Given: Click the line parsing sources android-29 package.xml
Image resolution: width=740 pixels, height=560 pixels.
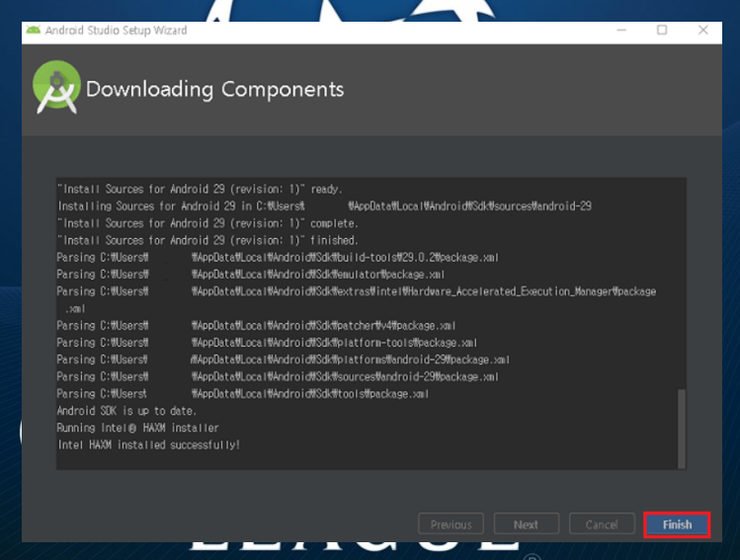Looking at the screenshot, I should (x=278, y=377).
